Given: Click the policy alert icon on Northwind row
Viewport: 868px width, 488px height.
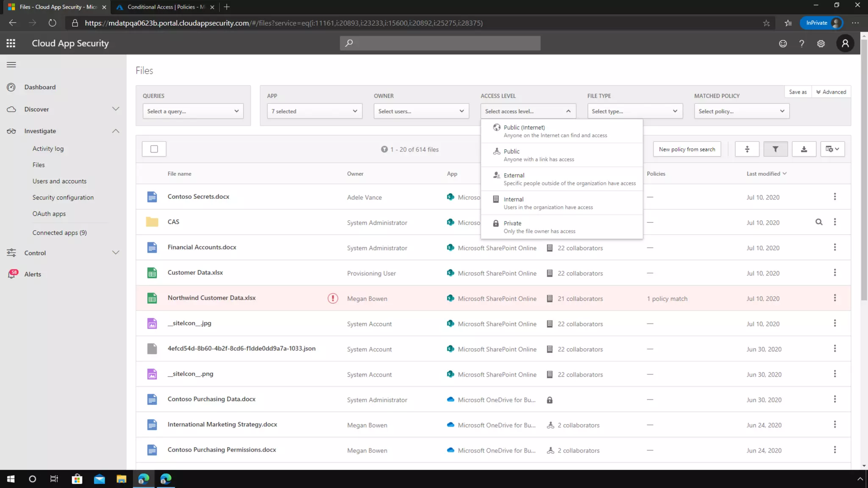Looking at the screenshot, I should coord(333,298).
